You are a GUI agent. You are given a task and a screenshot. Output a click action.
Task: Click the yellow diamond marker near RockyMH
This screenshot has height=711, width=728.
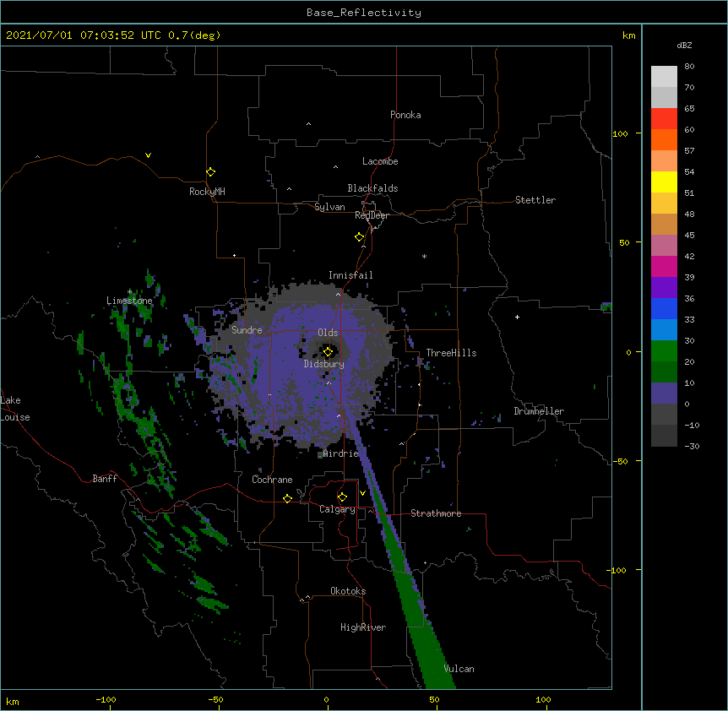210,172
